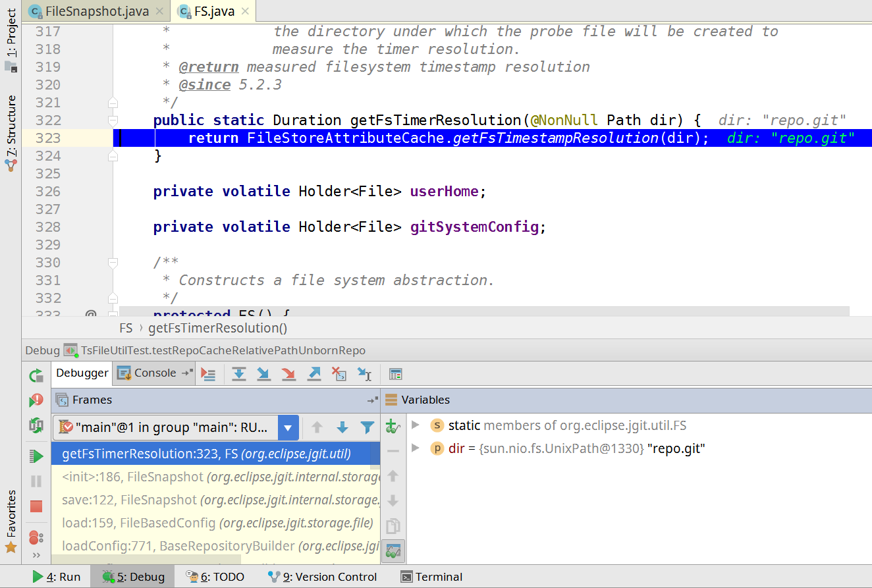The width and height of the screenshot is (872, 588).
Task: Stop the debug session with red square
Action: [36, 506]
